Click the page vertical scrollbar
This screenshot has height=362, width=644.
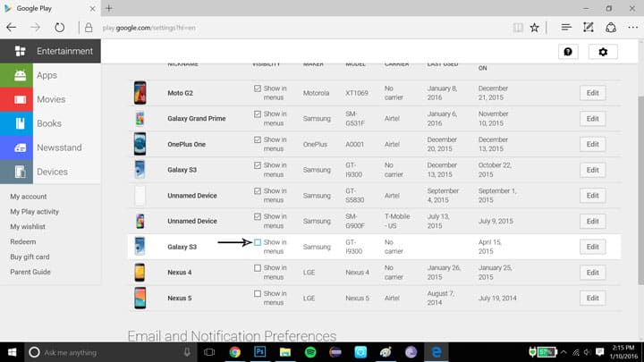click(x=640, y=190)
